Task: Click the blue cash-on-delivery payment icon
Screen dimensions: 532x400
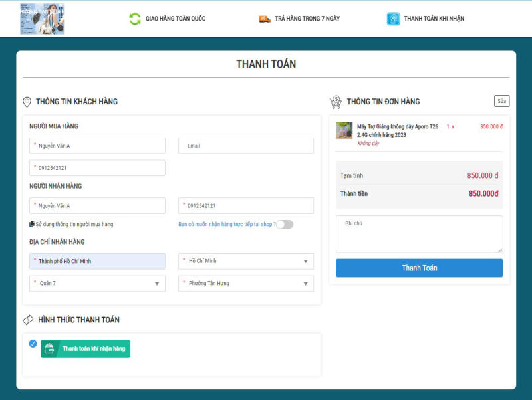Action: tap(394, 19)
